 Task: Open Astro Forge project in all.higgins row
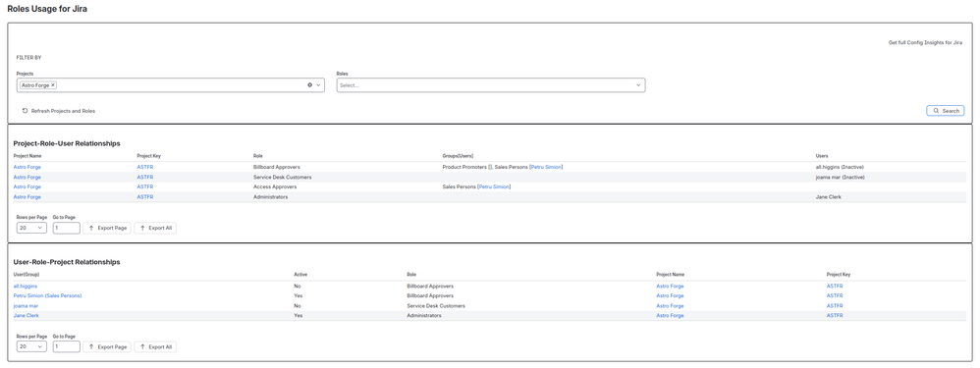670,287
